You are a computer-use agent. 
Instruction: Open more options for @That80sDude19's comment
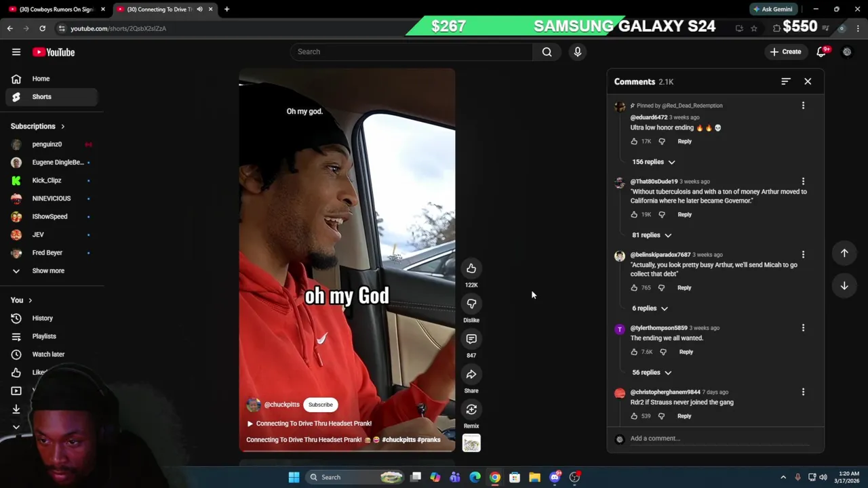click(x=803, y=181)
